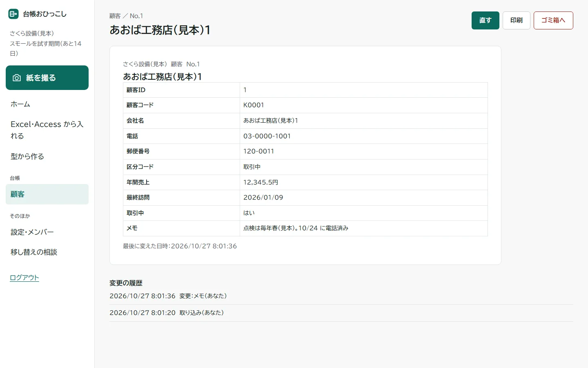
Task: Click trial notice スモールを試す期間
Action: click(x=46, y=48)
